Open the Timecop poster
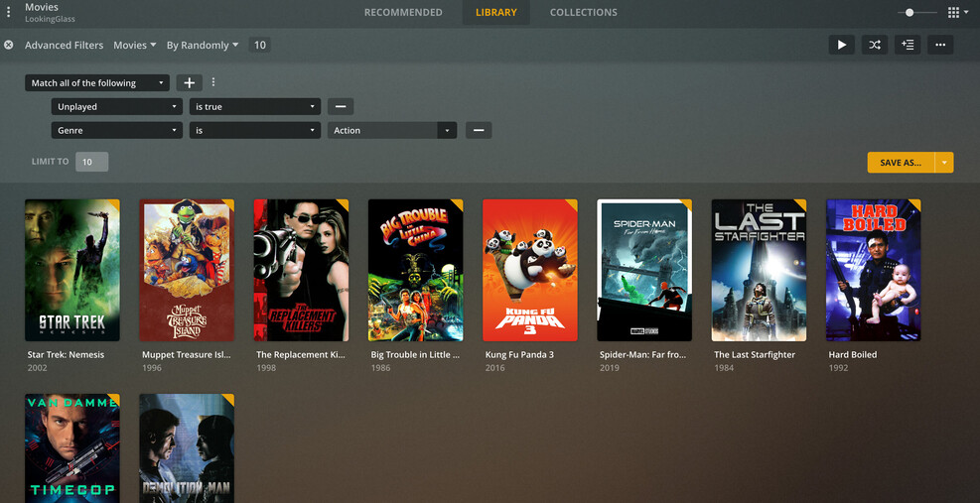The height and width of the screenshot is (503, 980). [x=72, y=448]
